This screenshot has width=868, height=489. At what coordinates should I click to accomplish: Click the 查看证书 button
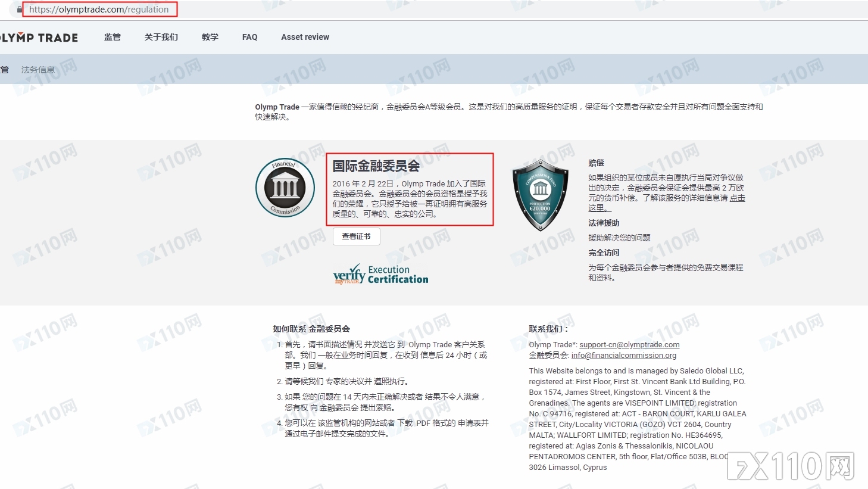(x=356, y=236)
